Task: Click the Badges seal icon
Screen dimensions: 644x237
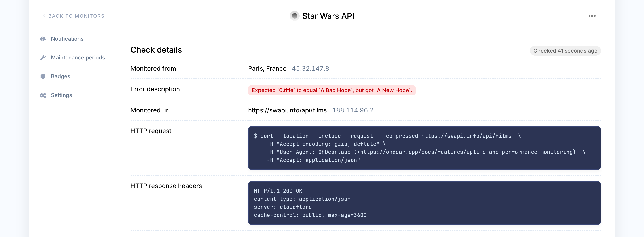Action: [x=43, y=76]
